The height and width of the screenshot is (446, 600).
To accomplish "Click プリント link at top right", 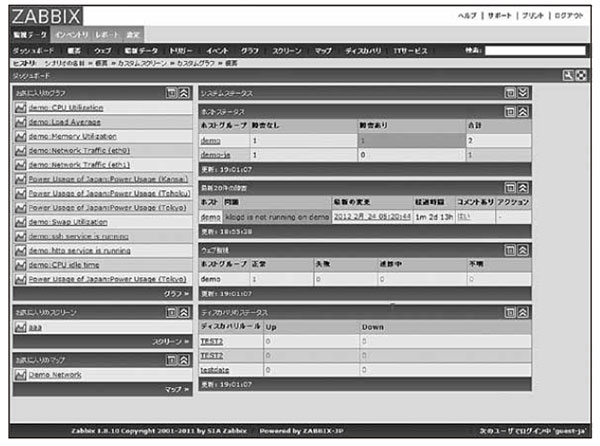I will pos(533,16).
